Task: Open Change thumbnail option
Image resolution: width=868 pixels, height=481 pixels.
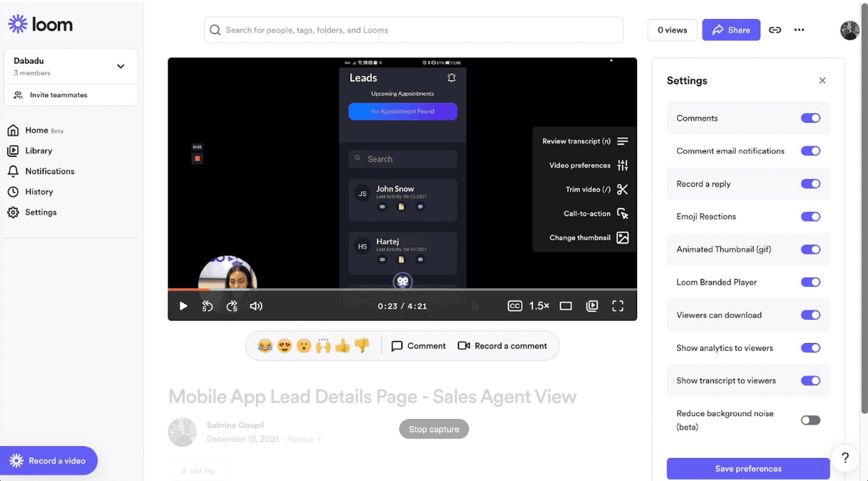Action: point(622,238)
